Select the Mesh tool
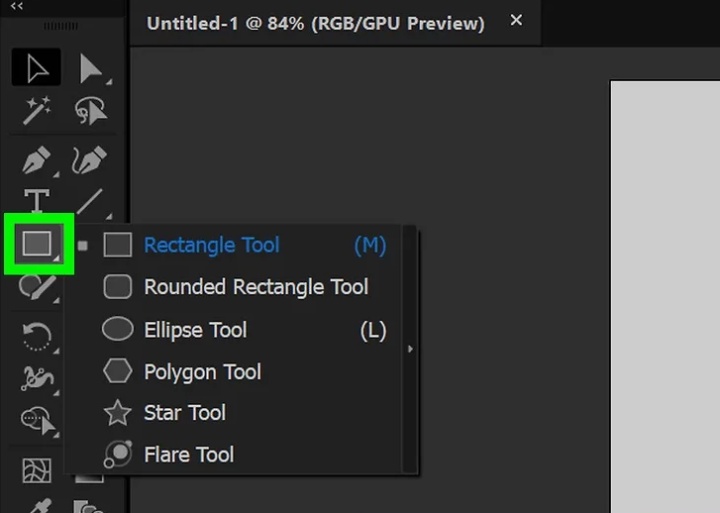This screenshot has width=720, height=513. pyautogui.click(x=37, y=470)
